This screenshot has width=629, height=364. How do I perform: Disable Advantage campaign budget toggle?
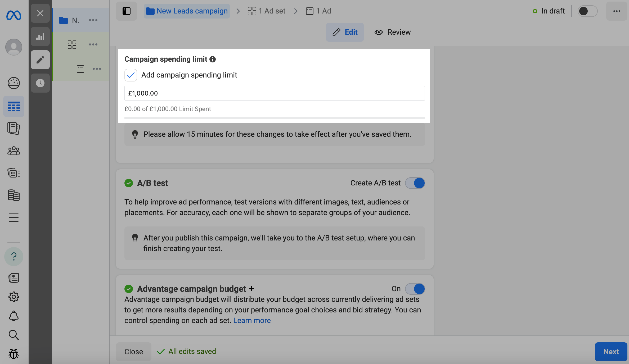point(415,289)
